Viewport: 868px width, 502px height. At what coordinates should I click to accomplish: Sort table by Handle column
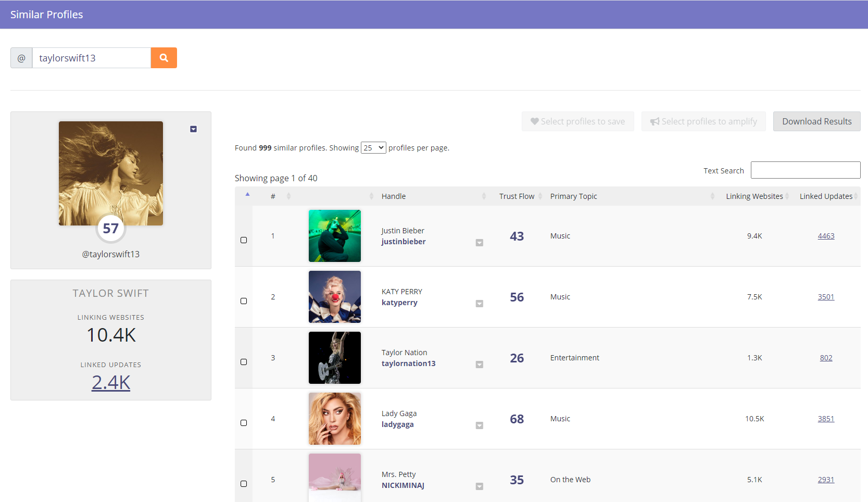[434, 196]
